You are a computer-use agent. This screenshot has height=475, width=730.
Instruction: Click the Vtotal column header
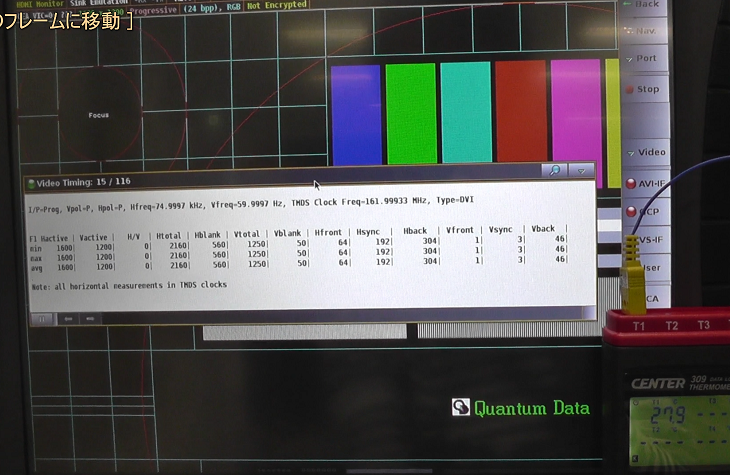pyautogui.click(x=247, y=234)
